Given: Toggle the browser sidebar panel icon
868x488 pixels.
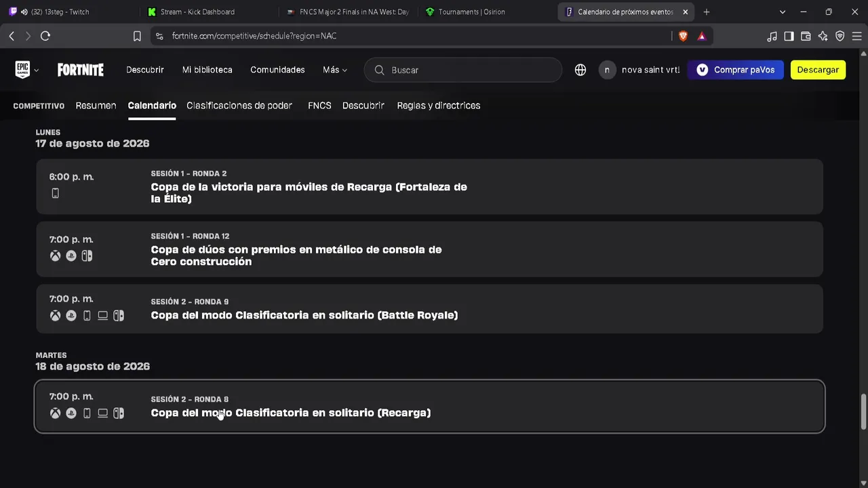Looking at the screenshot, I should [789, 36].
